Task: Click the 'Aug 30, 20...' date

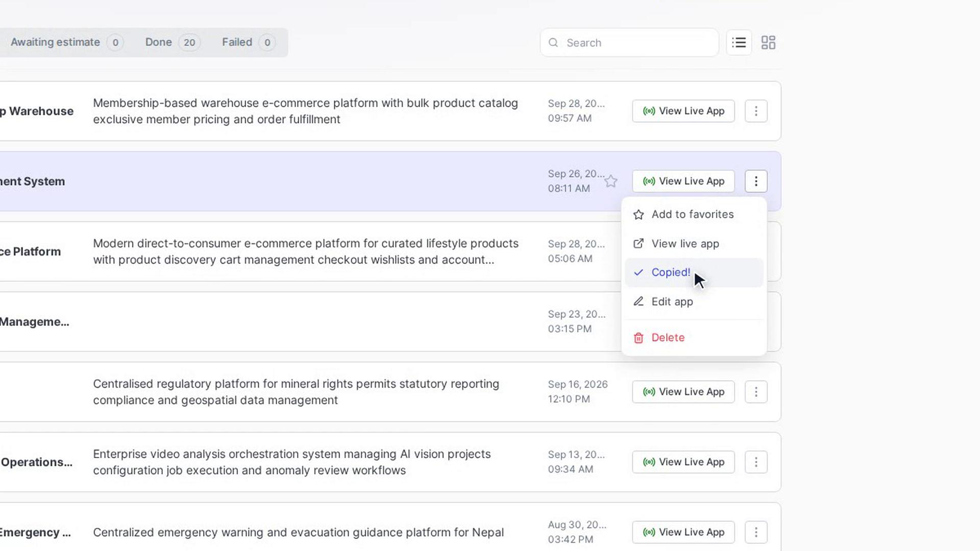Action: coord(577,525)
